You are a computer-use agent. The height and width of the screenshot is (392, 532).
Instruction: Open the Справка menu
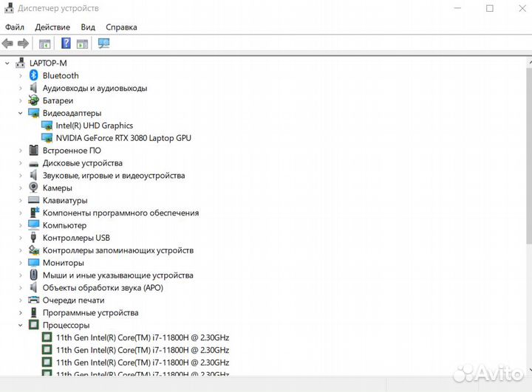[x=121, y=27]
